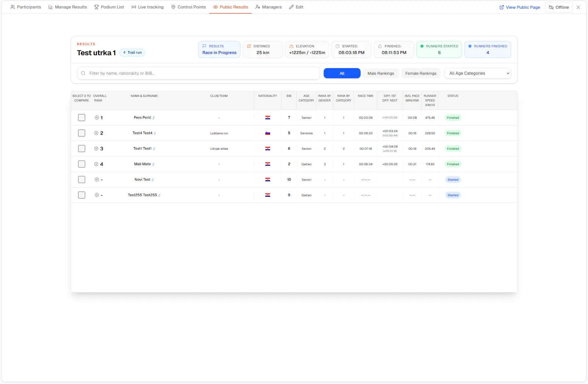Expand details for Test255 Test255 row
This screenshot has height=384, width=588.
point(97,195)
